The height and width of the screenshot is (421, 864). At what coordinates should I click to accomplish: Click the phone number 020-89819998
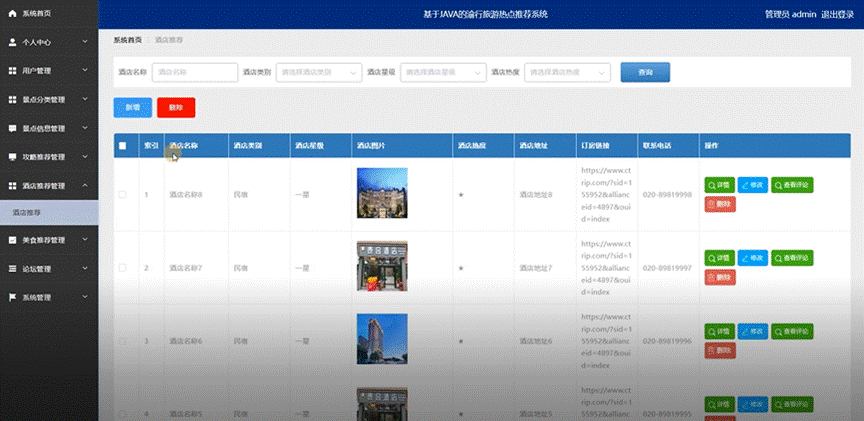tap(667, 195)
